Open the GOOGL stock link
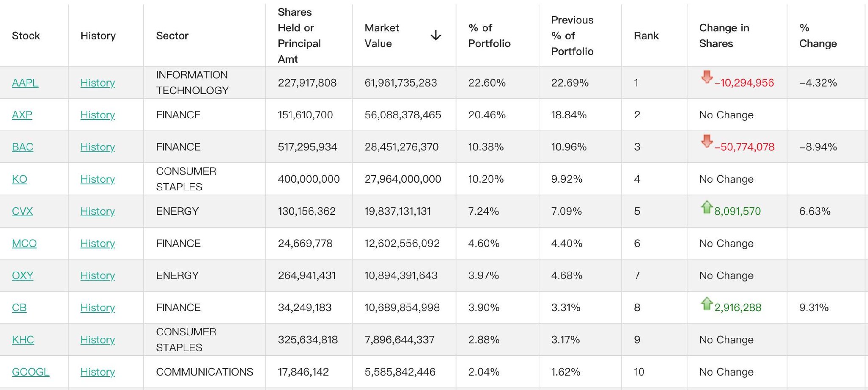868x390 pixels. (31, 372)
